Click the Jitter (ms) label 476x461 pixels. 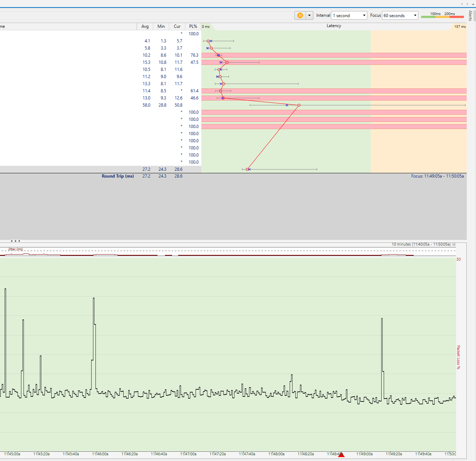(x=15, y=249)
